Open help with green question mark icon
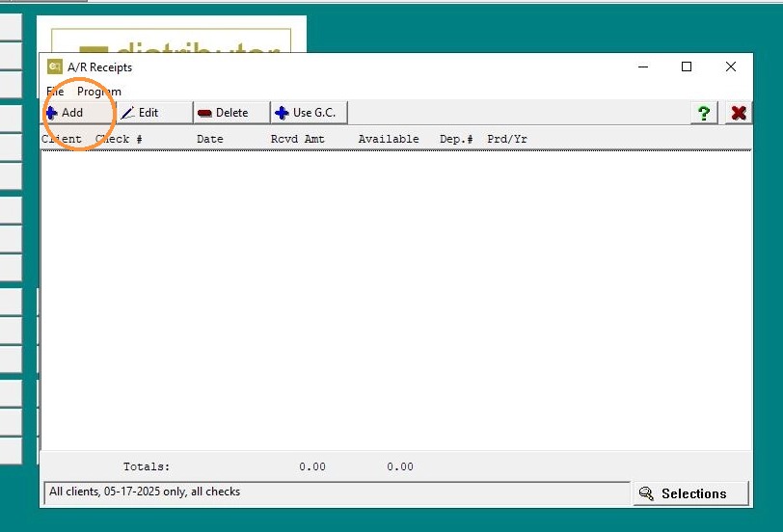Viewport: 783px width, 532px height. (704, 113)
